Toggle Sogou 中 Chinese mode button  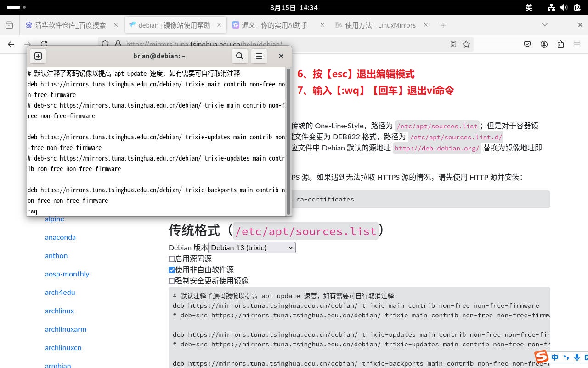click(555, 357)
